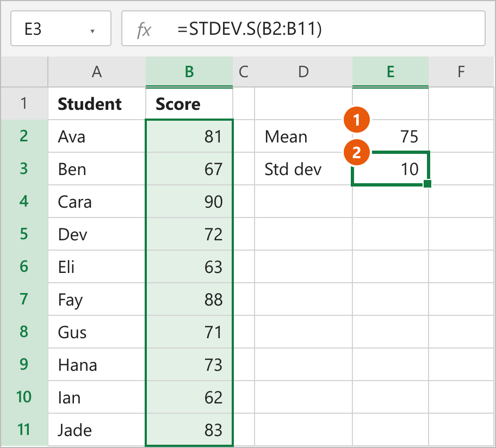Select row 11 header
496x448 pixels.
(x=24, y=430)
